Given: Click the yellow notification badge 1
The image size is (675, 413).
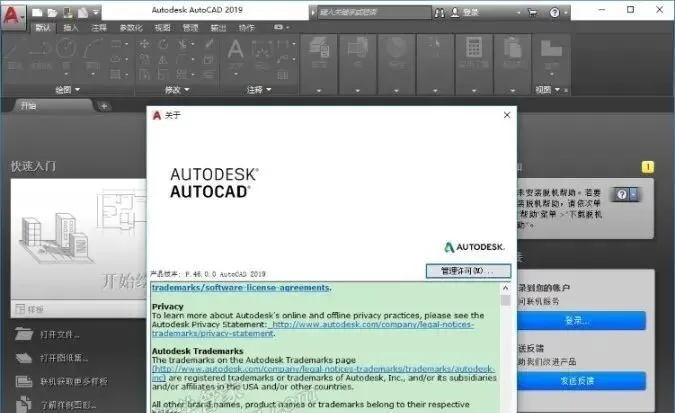Looking at the screenshot, I should (x=647, y=167).
